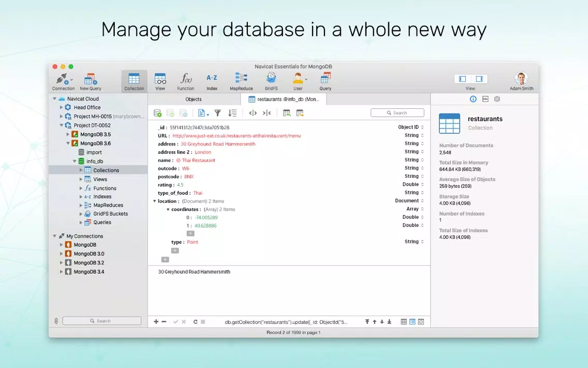588x368 pixels.
Task: Toggle the right sidebar view button
Action: pos(479,79)
